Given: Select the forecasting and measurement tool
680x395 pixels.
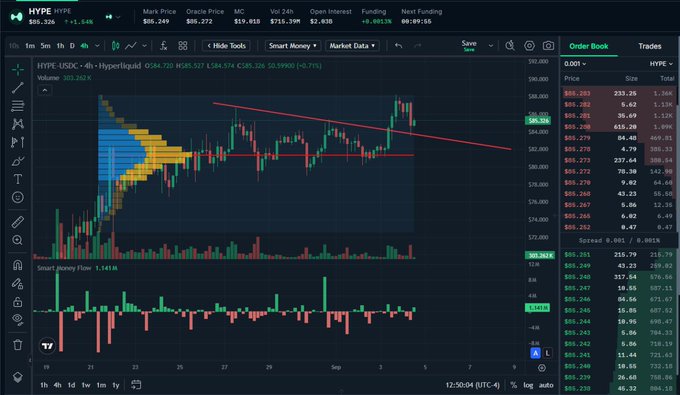Looking at the screenshot, I should click(18, 142).
